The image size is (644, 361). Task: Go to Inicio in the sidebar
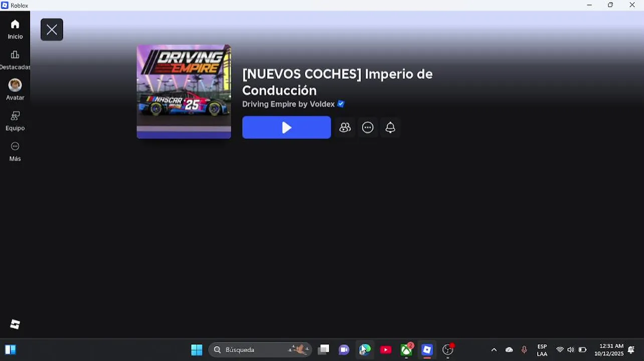coord(15,30)
